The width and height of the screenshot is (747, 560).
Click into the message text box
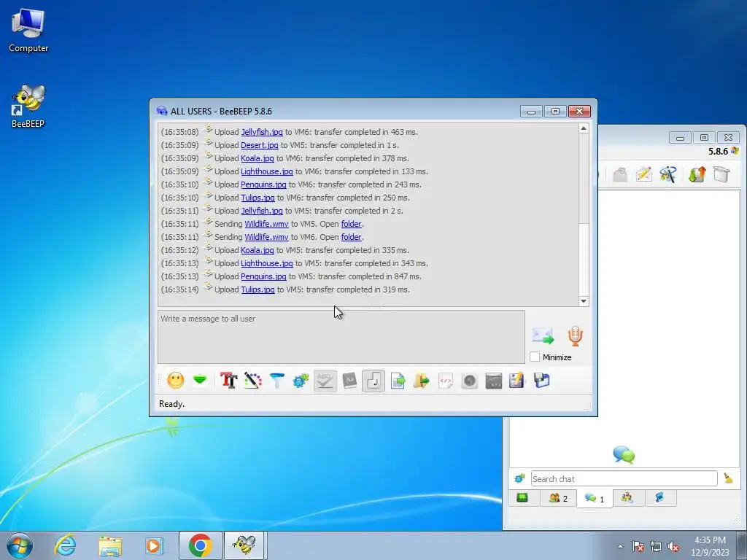coord(341,337)
